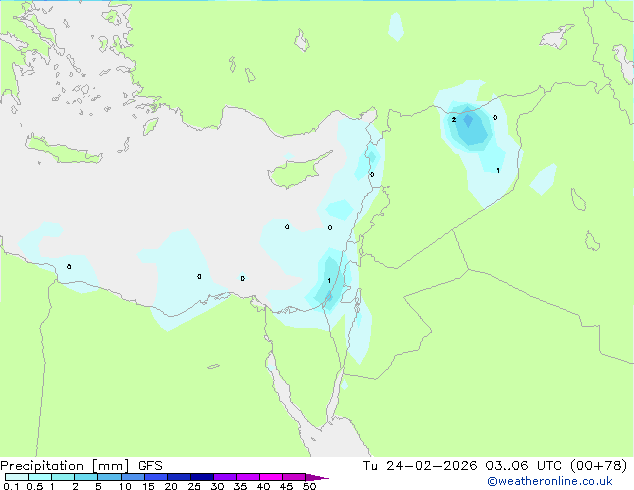Image resolution: width=634 pixels, height=490 pixels.
Task: Click the '50' legend scale value
Action: [x=309, y=486]
